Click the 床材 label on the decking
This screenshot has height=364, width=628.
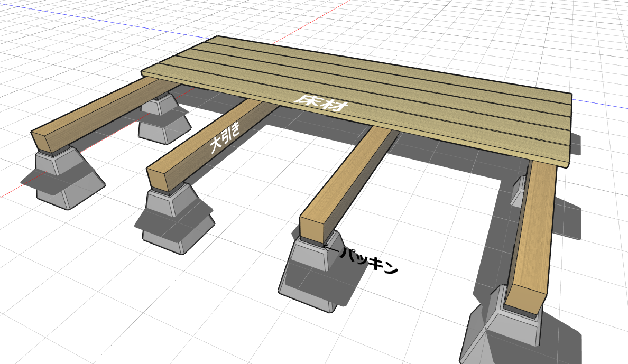pos(321,102)
